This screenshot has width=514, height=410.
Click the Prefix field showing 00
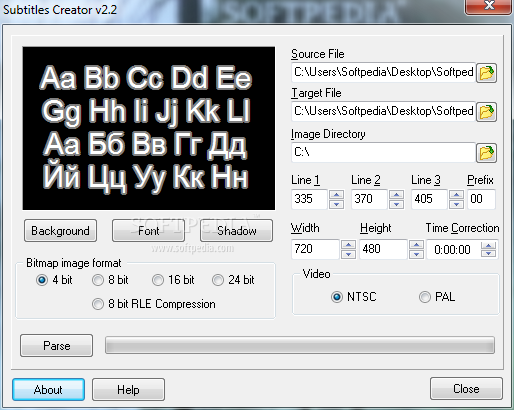(x=481, y=199)
